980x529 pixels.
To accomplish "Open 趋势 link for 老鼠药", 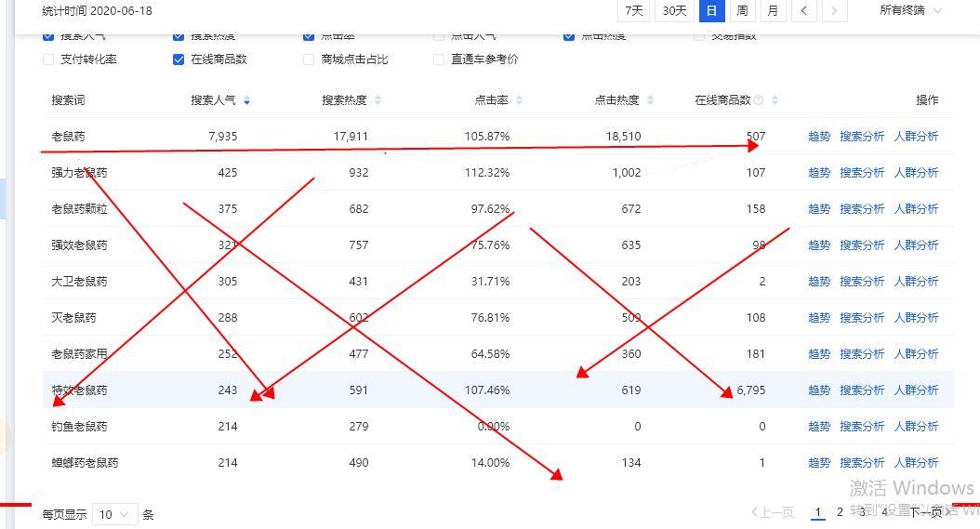I will tap(819, 137).
